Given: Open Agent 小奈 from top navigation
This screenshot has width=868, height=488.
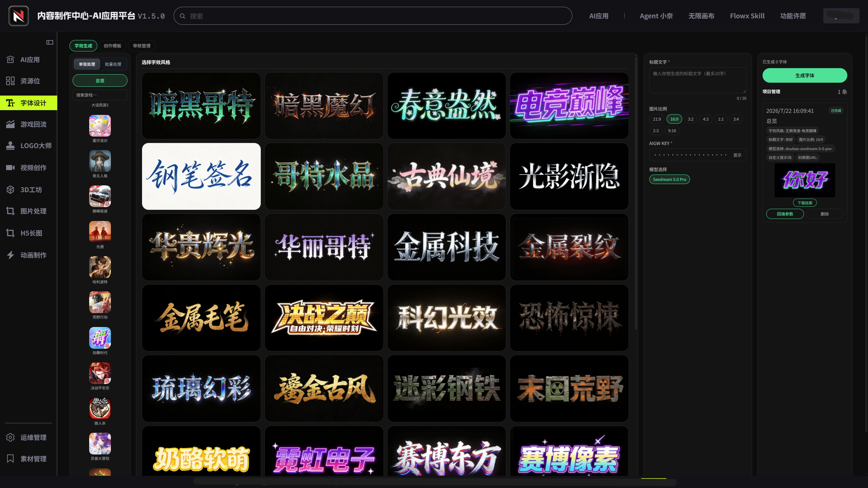Looking at the screenshot, I should tap(656, 16).
